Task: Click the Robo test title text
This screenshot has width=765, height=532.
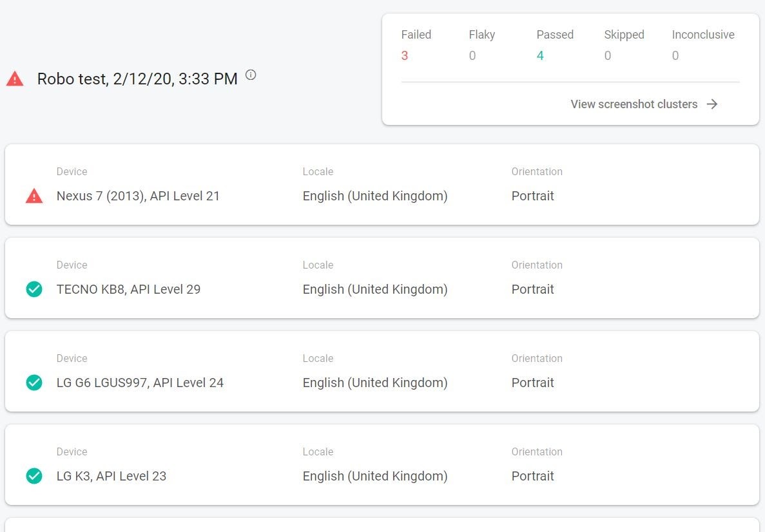Action: pyautogui.click(x=136, y=79)
